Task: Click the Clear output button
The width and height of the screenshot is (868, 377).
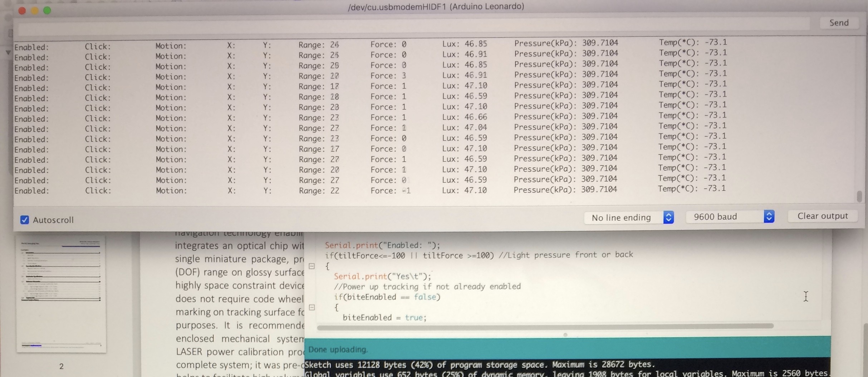Action: [822, 216]
